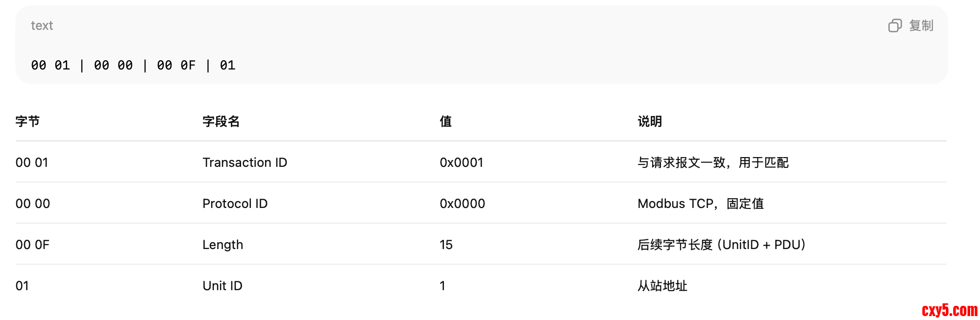Click the Length field name cell
This screenshot has height=320, width=980.
[x=222, y=245]
